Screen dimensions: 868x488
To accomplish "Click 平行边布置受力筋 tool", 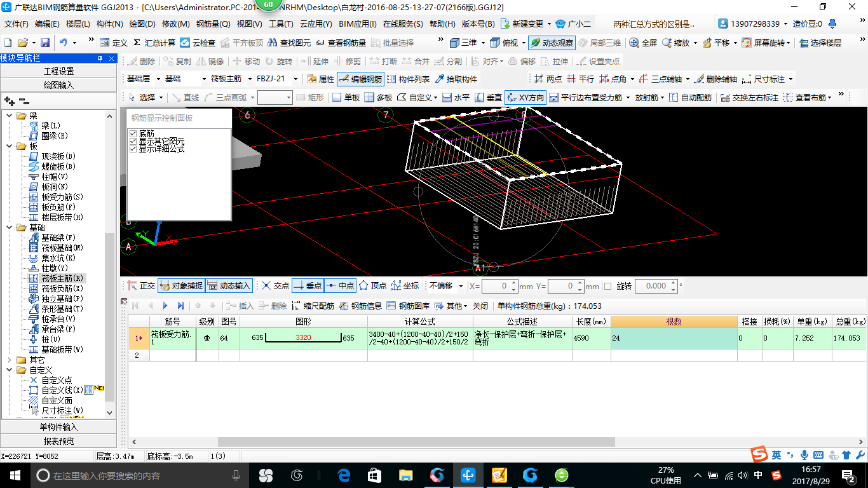I will pos(585,97).
